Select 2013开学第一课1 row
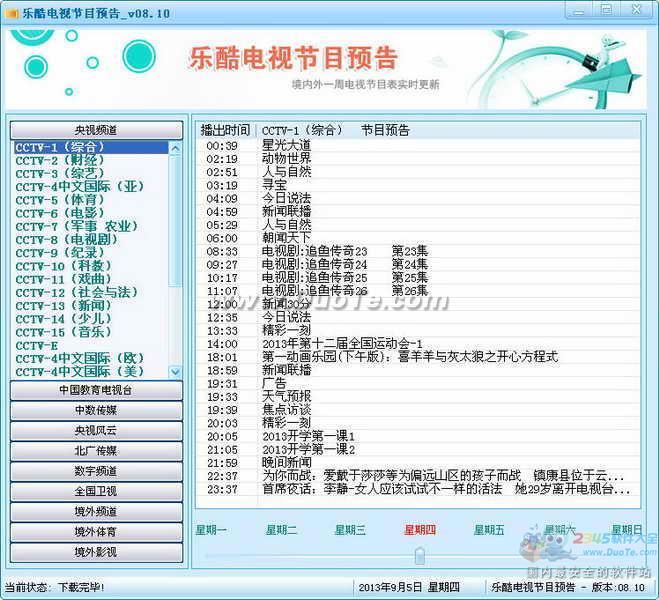Screen dimensions: 659x600 (418, 436)
